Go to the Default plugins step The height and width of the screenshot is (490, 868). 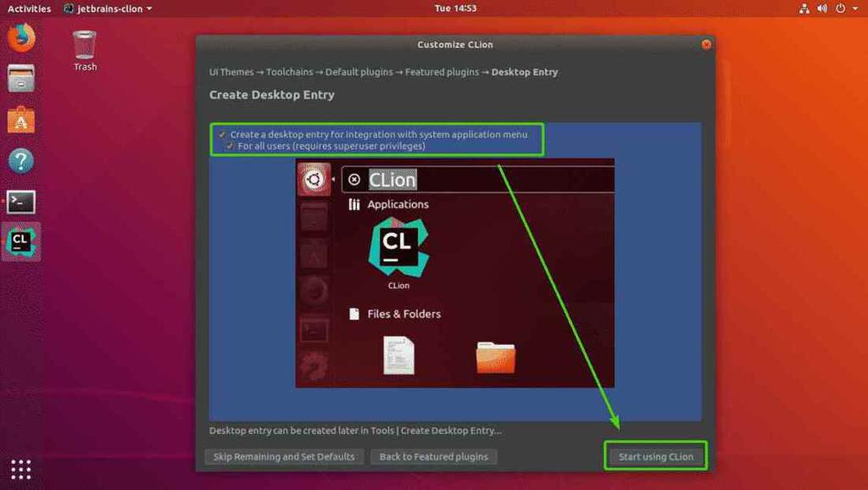(359, 72)
